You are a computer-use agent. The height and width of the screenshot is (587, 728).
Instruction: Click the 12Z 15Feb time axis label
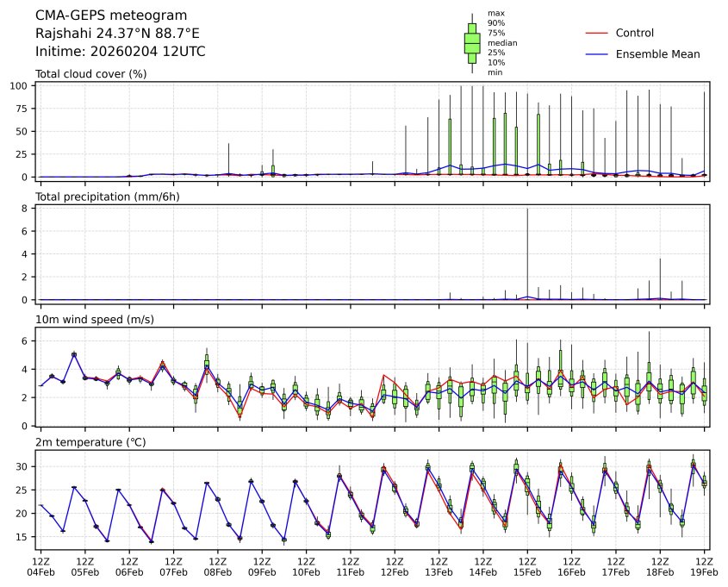[527, 566]
